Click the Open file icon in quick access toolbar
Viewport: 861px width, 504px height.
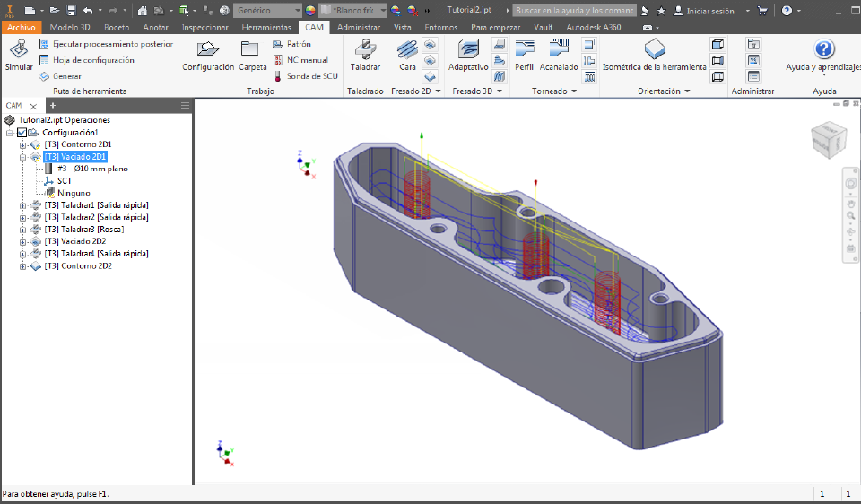[x=54, y=11]
